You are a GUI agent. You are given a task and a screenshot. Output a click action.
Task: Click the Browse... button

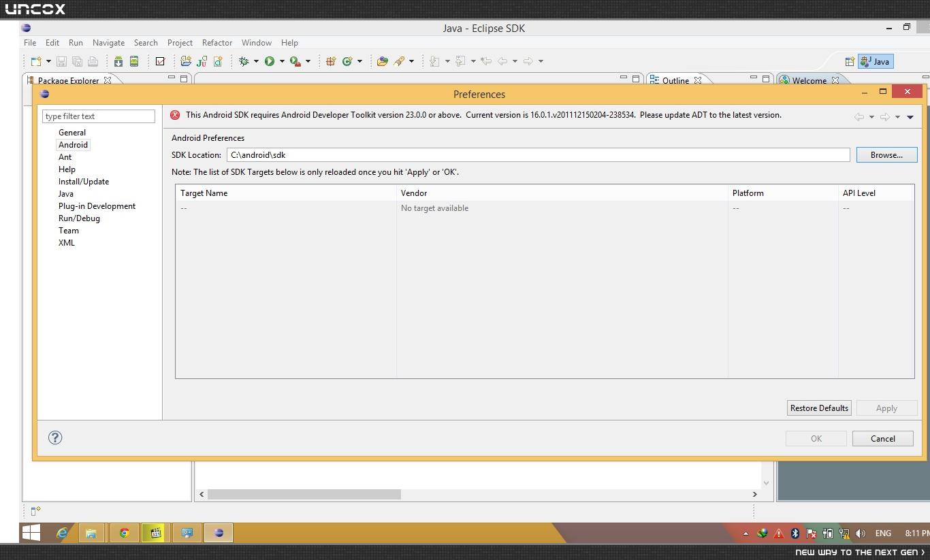coord(886,155)
